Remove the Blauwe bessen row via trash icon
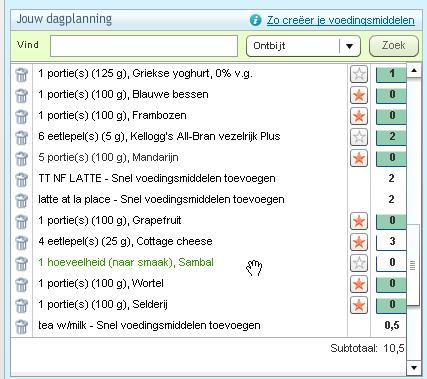 point(22,95)
